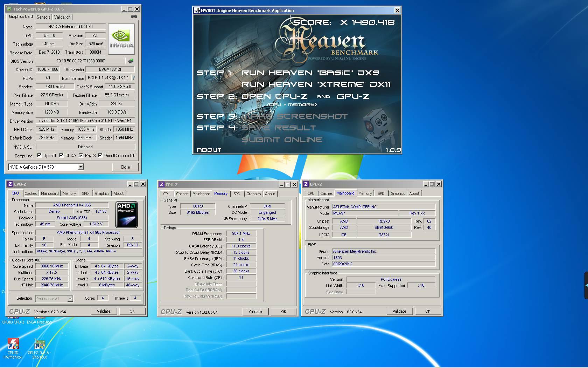Viewport: 588px width, 368px height.
Task: Open the Graphics tab in CPU-Z Mainboard window
Action: [398, 193]
